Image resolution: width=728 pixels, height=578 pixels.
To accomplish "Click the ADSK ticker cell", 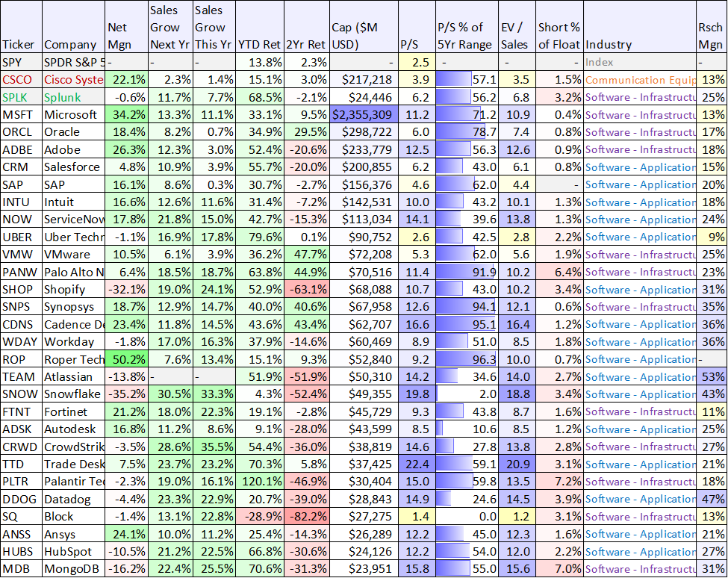I will [x=21, y=429].
